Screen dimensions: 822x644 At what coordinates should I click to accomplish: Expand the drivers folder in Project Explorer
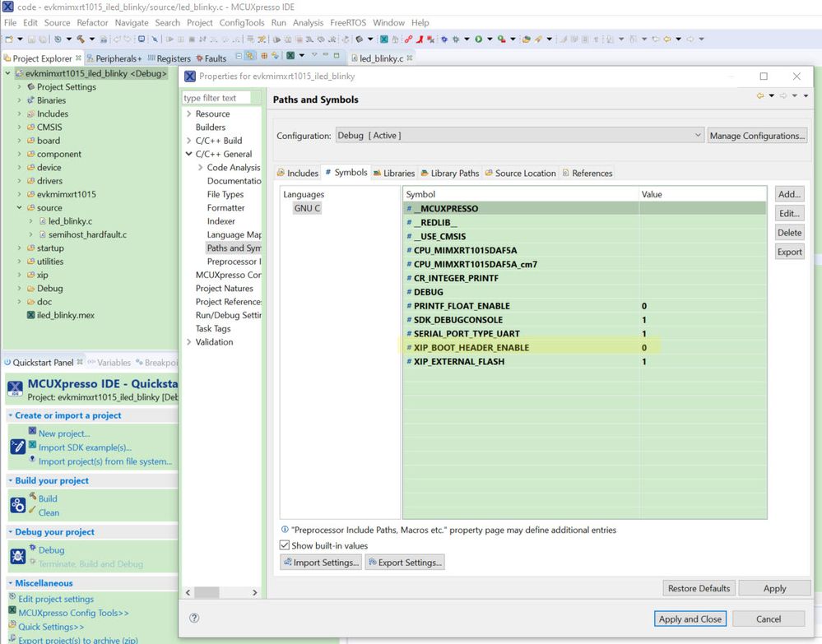(20, 181)
